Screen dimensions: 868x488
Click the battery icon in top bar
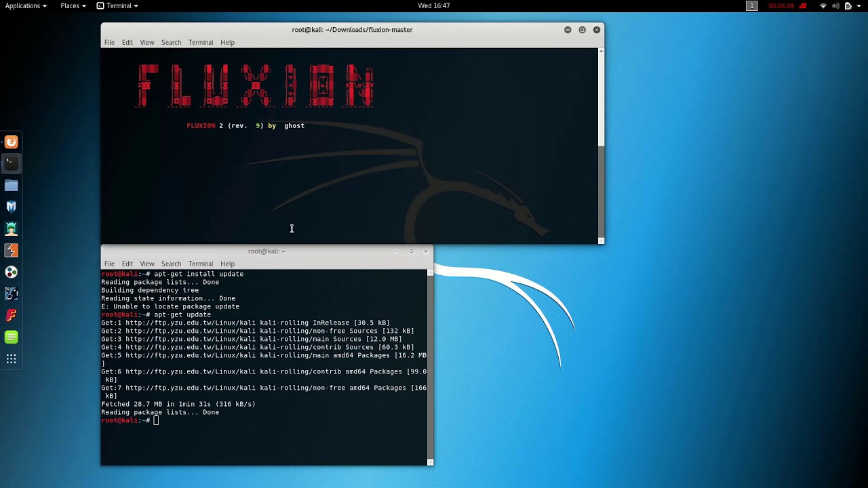pyautogui.click(x=848, y=5)
